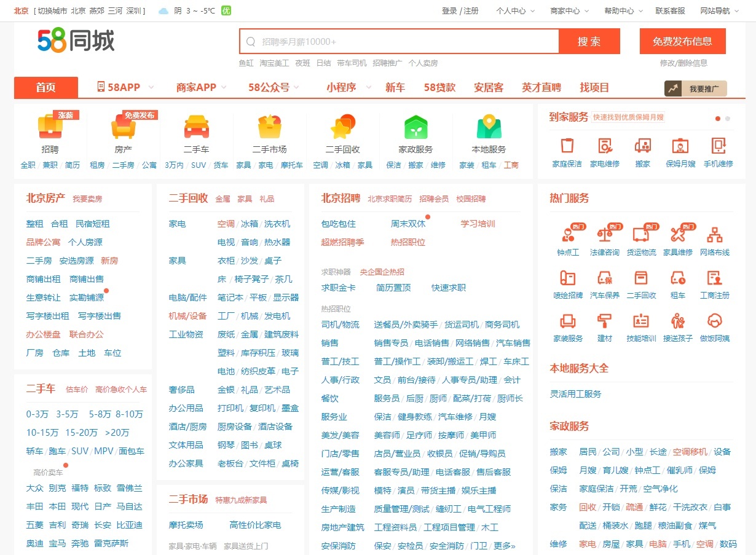Image resolution: width=756 pixels, height=555 pixels.
Task: Click the 鱼缸 search suggestion
Action: [246, 63]
